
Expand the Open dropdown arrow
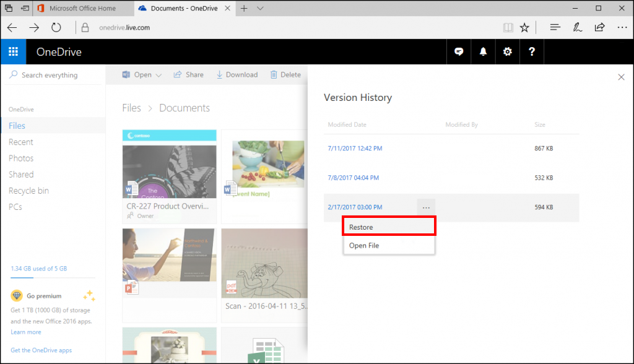[x=158, y=76]
